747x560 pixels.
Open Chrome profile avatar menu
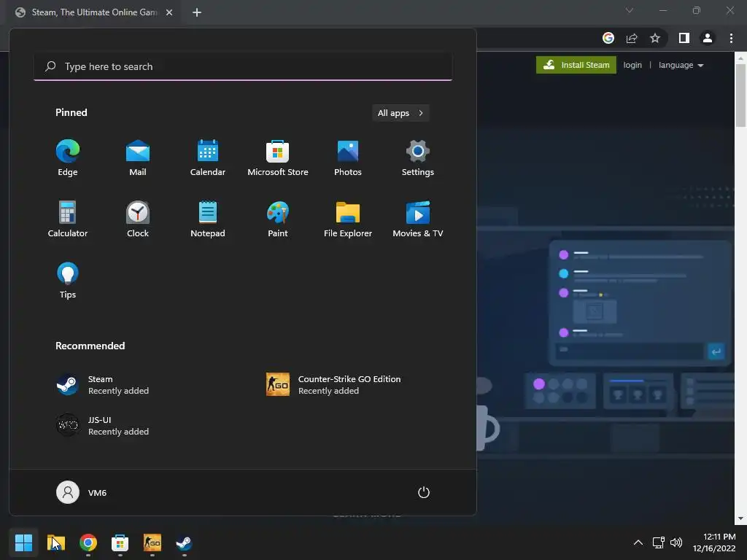(x=708, y=38)
